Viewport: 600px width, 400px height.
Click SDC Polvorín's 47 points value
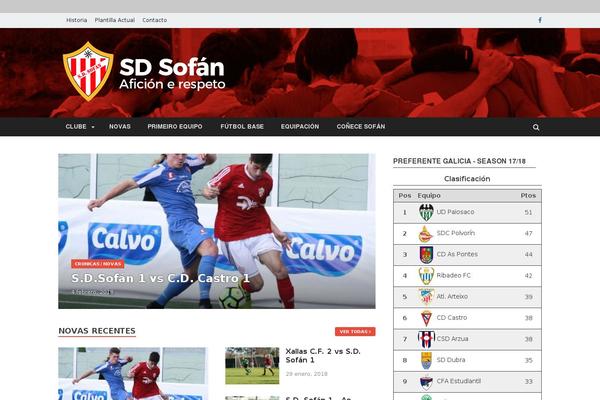click(x=528, y=233)
